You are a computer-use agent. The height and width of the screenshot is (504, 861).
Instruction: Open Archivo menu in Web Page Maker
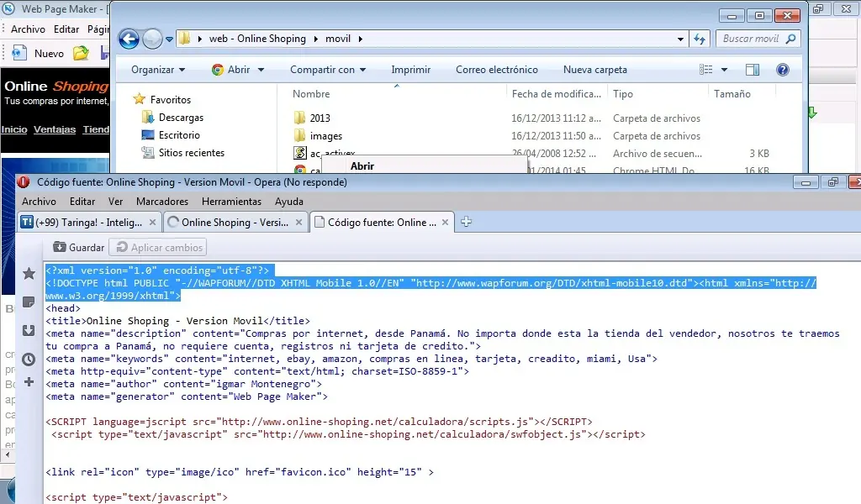28,29
